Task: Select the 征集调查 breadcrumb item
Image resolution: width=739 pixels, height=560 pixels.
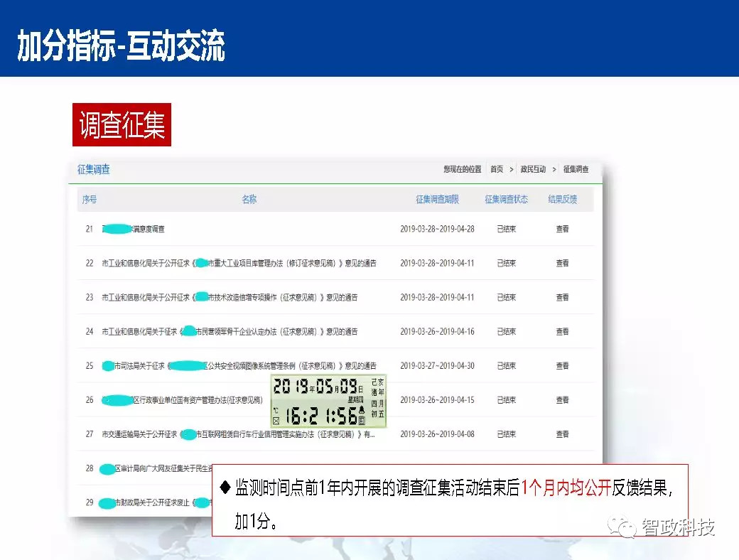Action: click(575, 169)
